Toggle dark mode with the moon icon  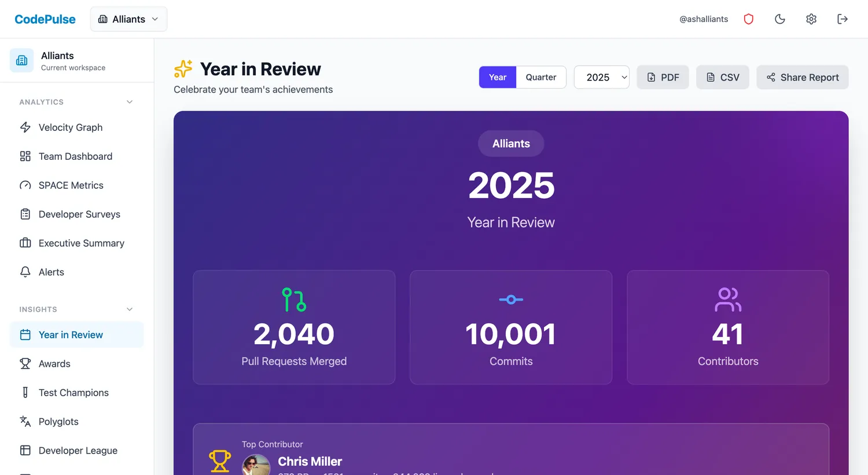pyautogui.click(x=779, y=19)
